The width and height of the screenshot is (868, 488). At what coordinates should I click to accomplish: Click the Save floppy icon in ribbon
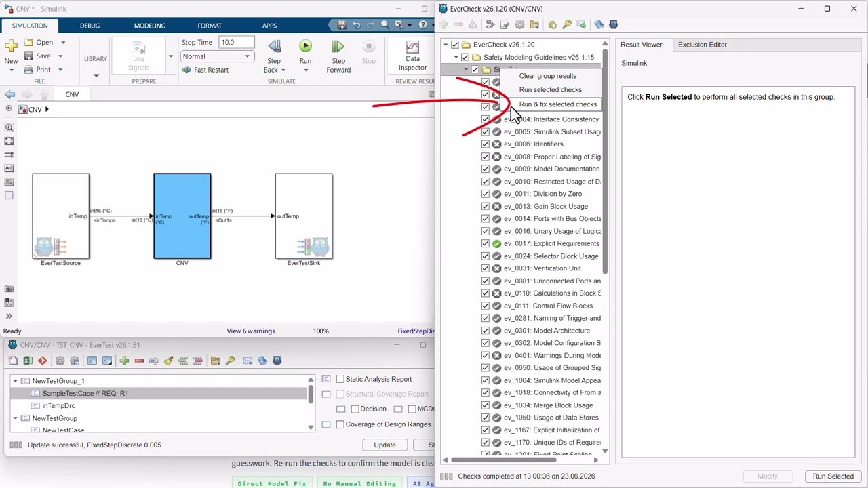(x=28, y=56)
